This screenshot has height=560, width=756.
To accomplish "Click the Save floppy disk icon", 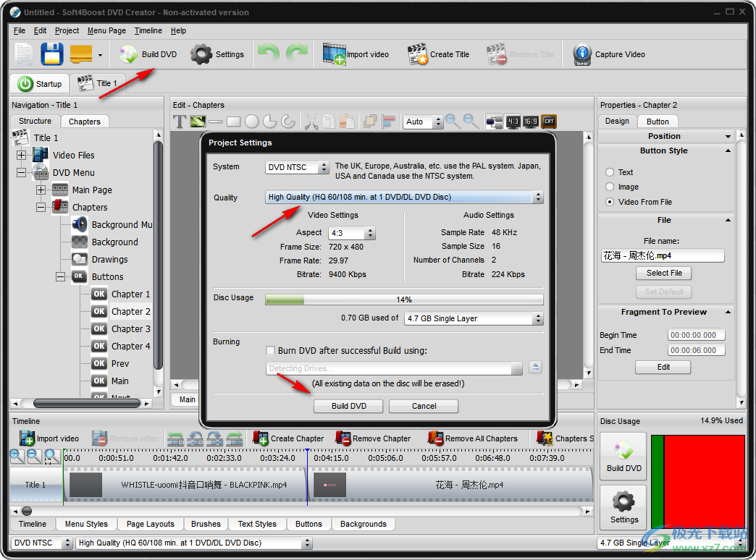I will tap(52, 54).
